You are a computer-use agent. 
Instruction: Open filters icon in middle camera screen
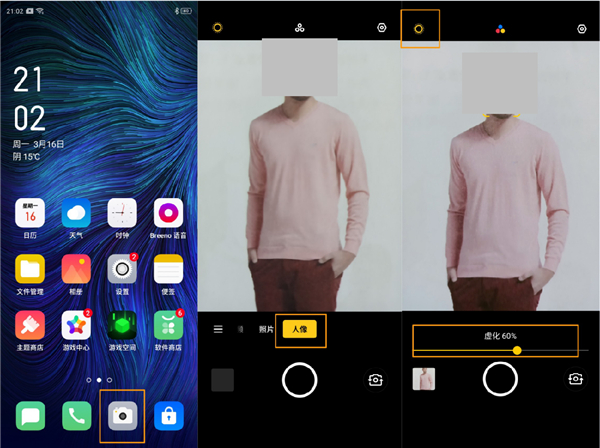click(x=300, y=28)
